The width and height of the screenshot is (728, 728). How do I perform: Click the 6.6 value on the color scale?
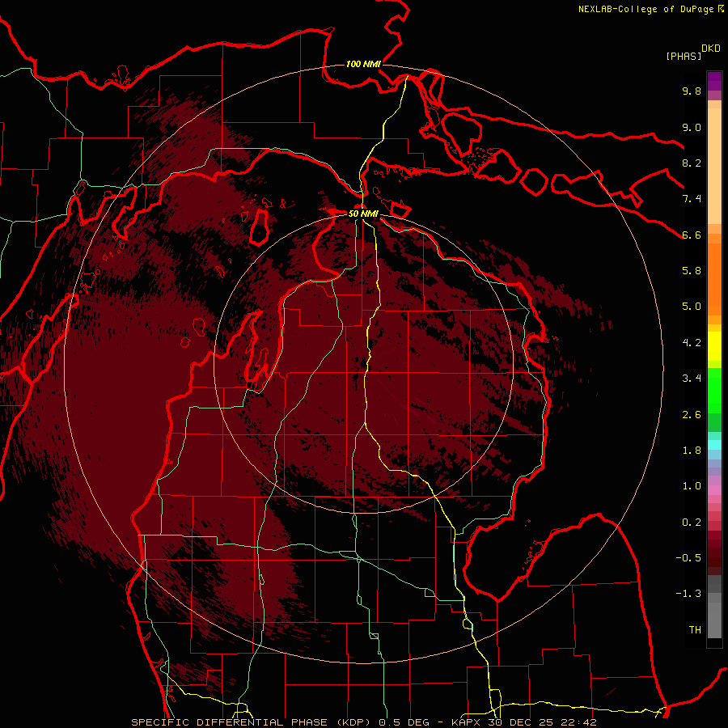click(692, 235)
